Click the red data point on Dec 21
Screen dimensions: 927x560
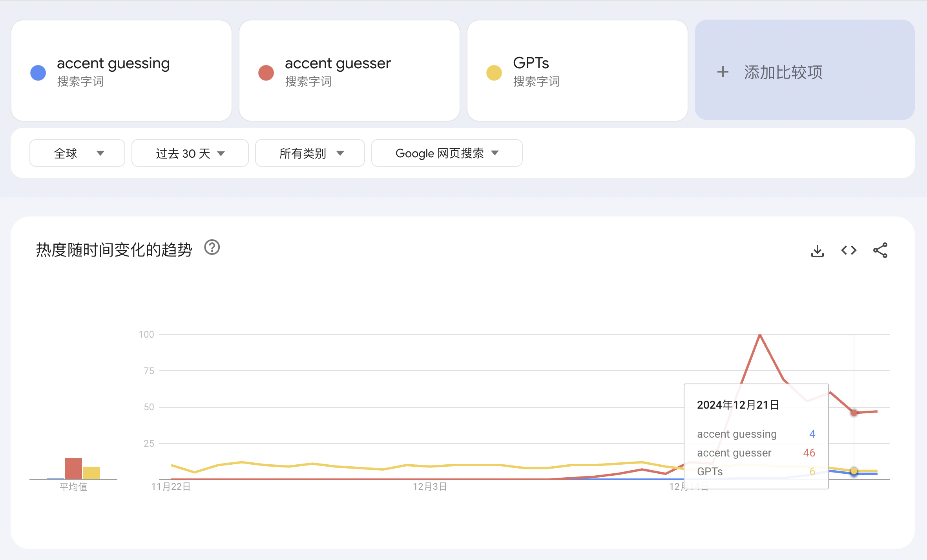coord(854,413)
